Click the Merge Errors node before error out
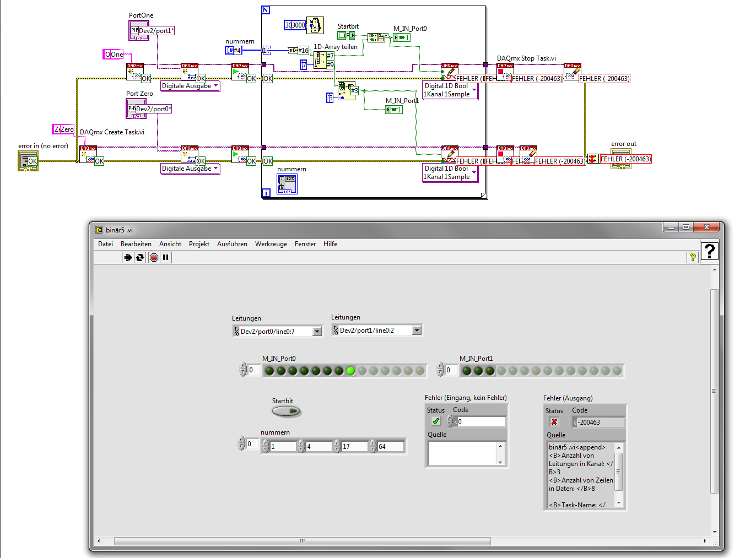 point(592,159)
